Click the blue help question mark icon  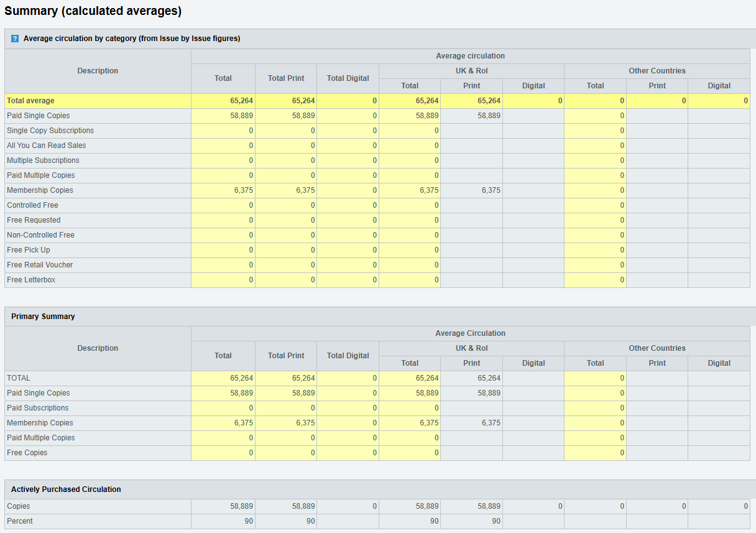pyautogui.click(x=15, y=39)
